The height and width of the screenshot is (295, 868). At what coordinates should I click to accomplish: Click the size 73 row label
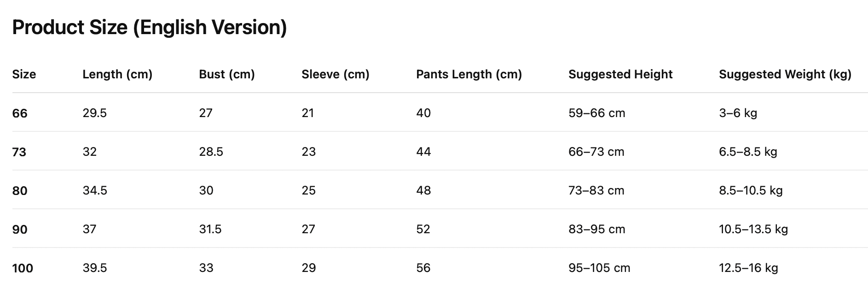(x=19, y=152)
